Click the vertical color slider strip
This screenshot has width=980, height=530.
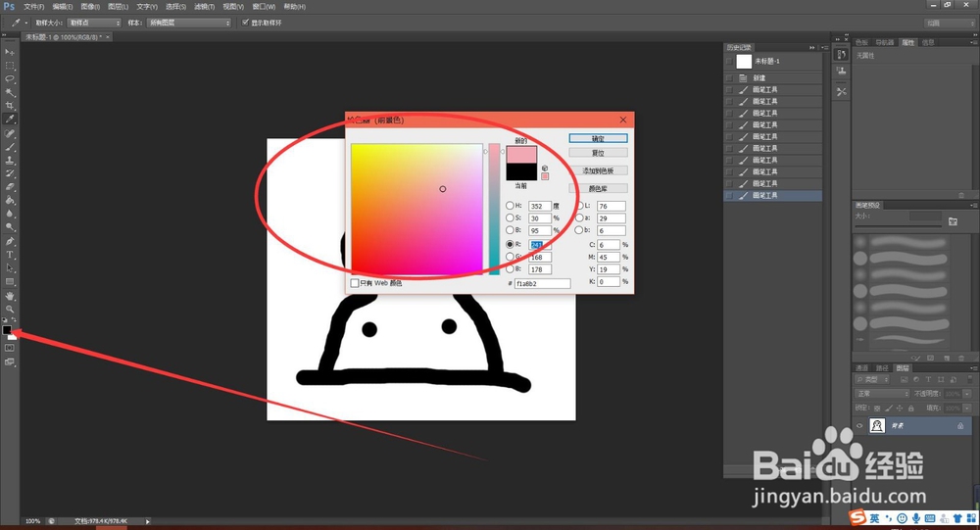(494, 209)
